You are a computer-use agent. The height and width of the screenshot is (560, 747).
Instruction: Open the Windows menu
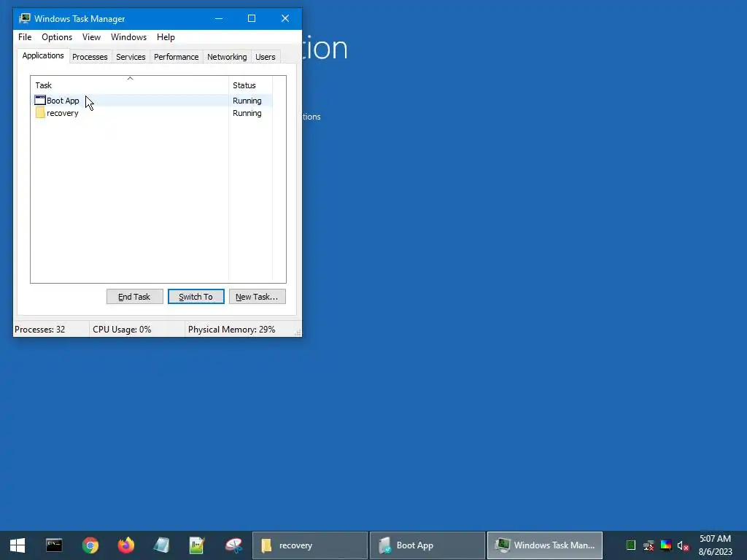coord(128,37)
